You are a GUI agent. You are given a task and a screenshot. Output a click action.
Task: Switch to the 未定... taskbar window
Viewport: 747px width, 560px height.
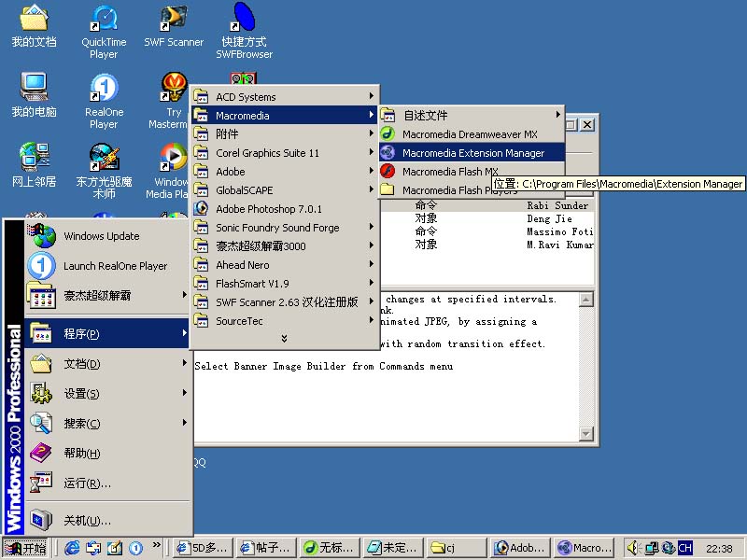[x=393, y=548]
